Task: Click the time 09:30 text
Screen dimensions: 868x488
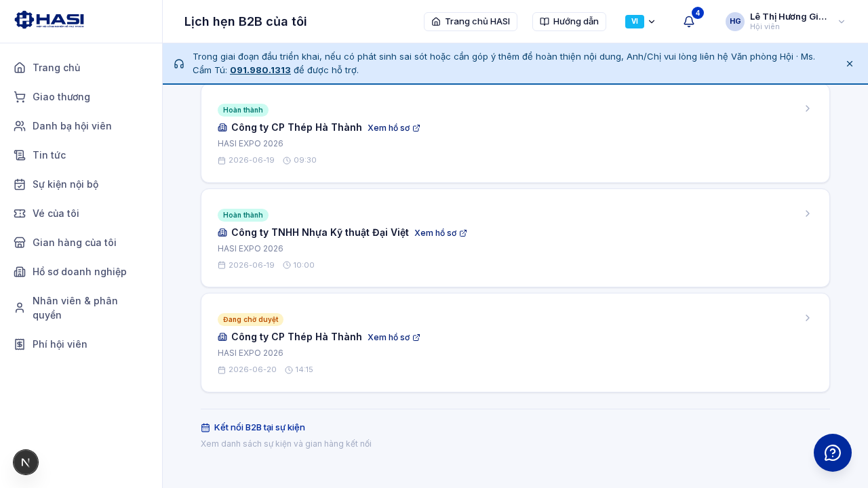Action: coord(305,160)
